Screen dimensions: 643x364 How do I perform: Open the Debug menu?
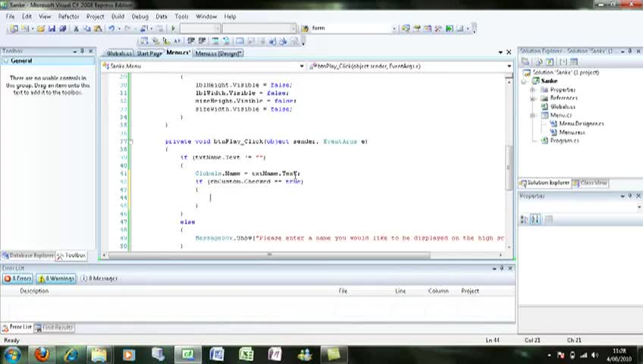point(140,17)
